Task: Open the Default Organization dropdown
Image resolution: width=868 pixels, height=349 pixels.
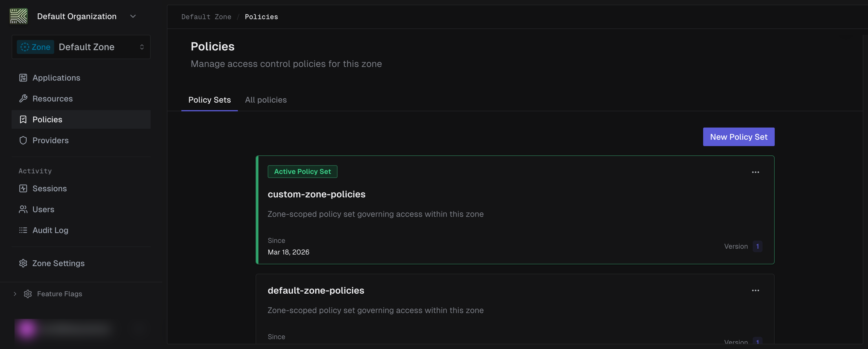Action: tap(132, 16)
